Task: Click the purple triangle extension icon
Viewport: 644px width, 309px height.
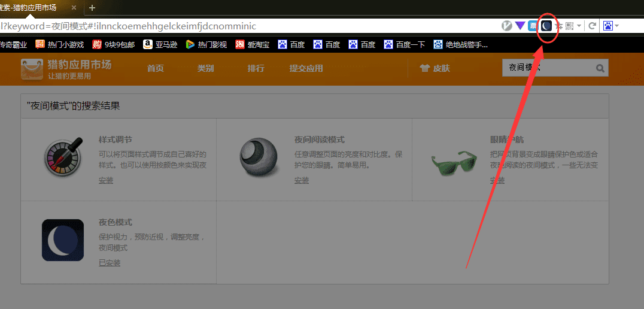Action: click(520, 26)
